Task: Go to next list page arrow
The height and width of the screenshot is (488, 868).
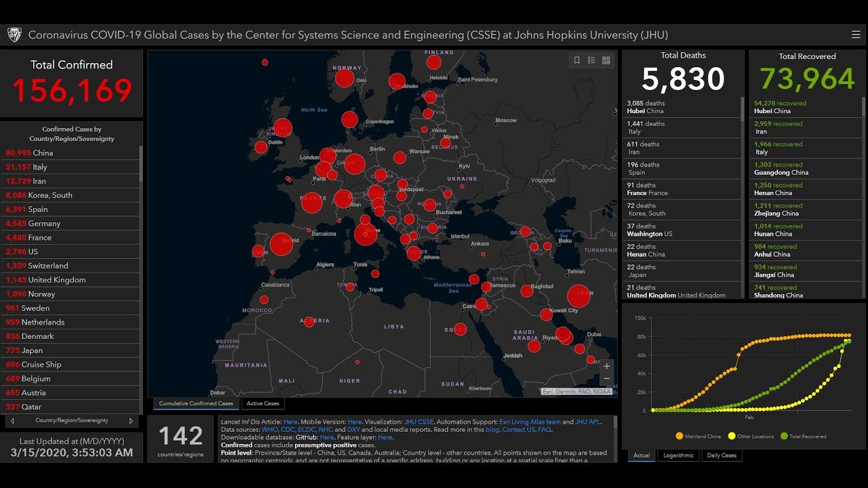Action: coord(131,421)
